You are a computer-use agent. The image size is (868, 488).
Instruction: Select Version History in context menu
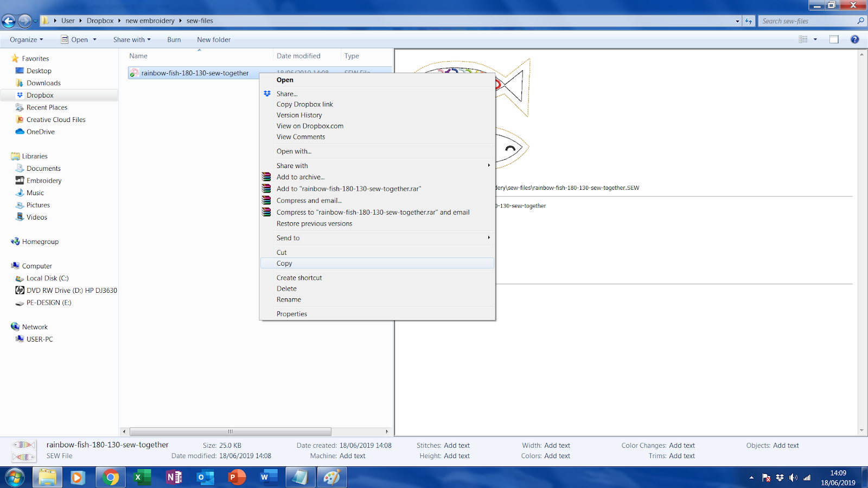[x=377, y=115]
